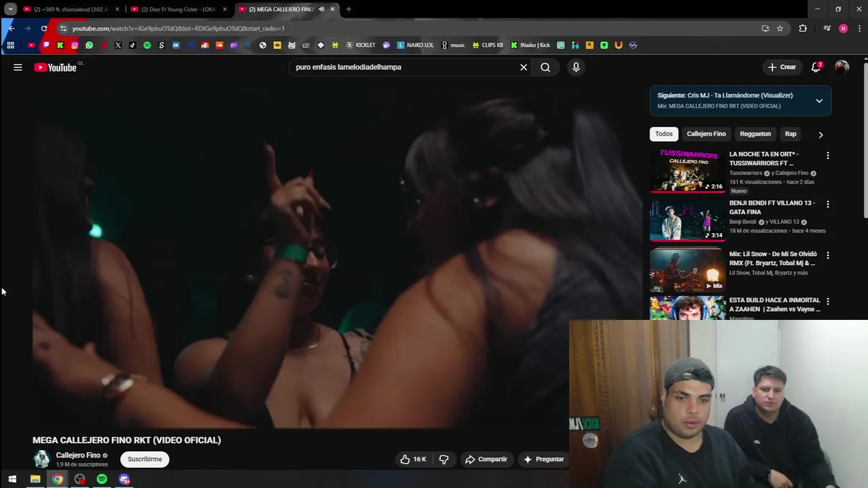Open the YouTube account avatar menu
Screen dimensions: 868x488
tap(842, 67)
